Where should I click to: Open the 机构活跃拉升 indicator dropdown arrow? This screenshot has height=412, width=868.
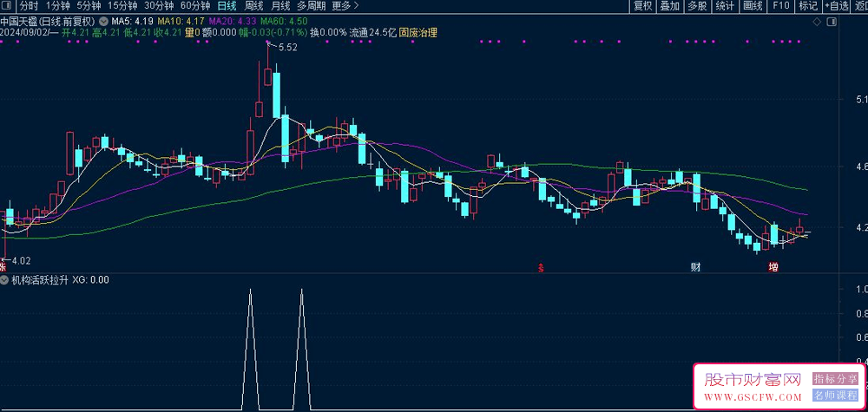(x=4, y=280)
